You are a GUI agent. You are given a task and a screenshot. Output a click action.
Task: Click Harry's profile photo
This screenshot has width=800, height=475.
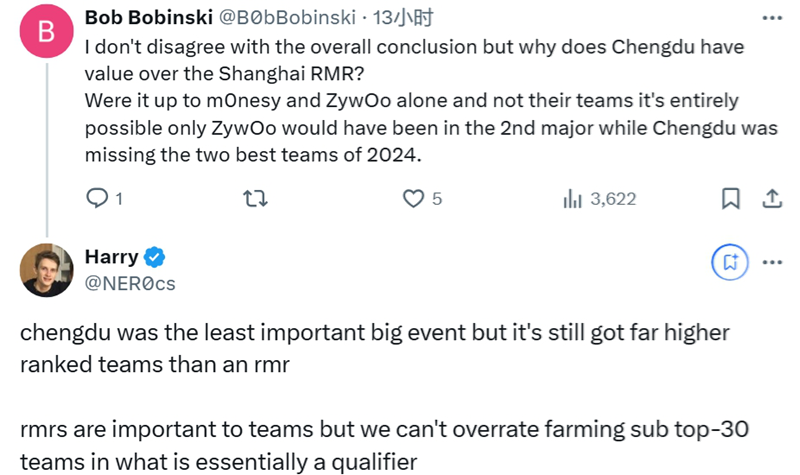(44, 269)
